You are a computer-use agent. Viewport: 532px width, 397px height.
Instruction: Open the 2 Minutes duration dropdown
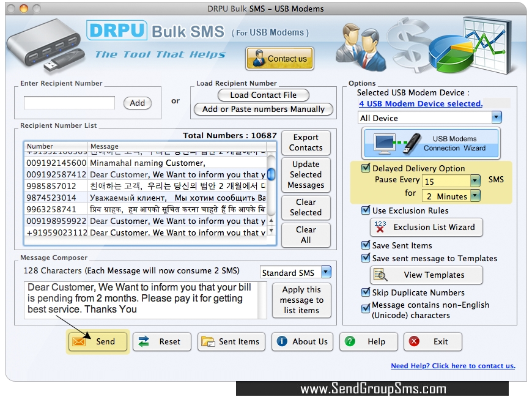click(475, 196)
